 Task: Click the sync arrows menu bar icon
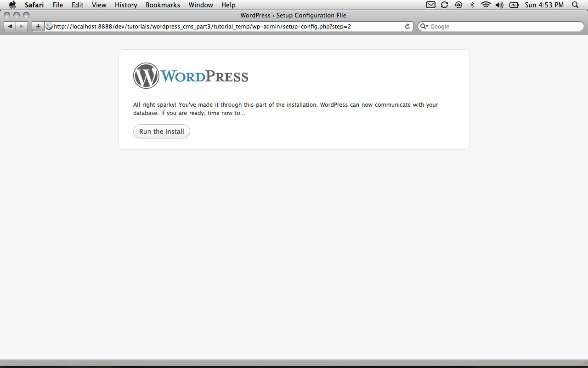444,5
